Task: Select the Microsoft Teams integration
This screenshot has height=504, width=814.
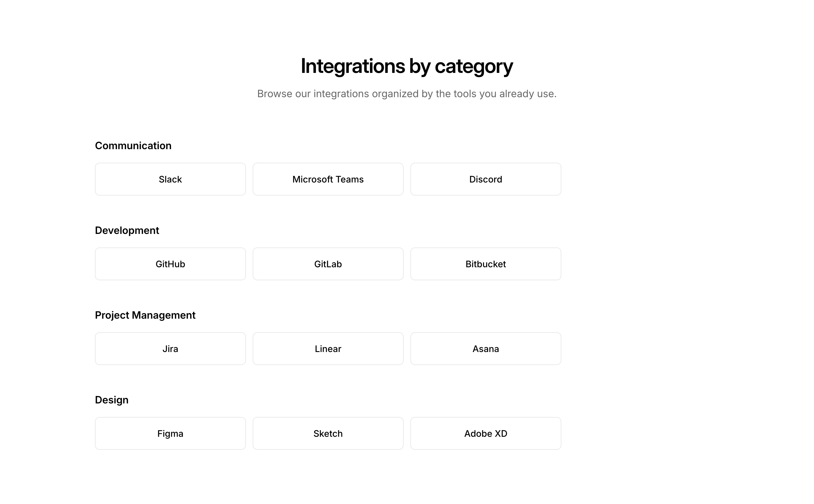Action: point(328,179)
